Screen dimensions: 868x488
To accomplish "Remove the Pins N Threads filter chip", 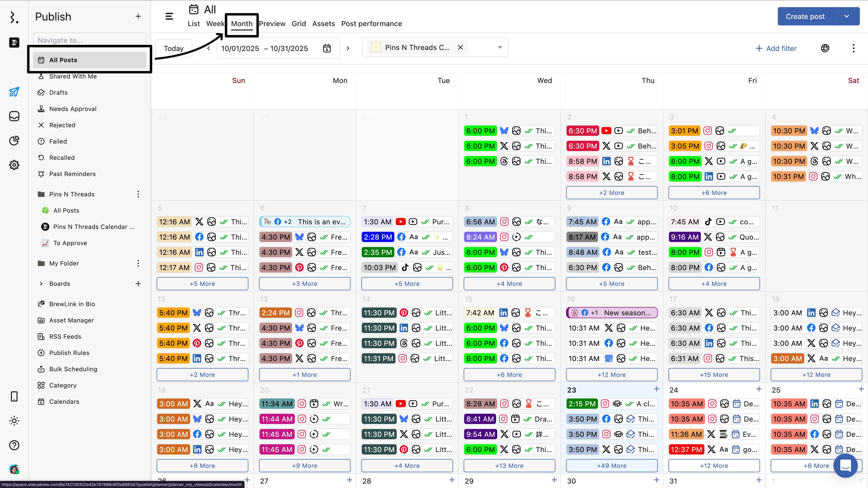I will coord(460,47).
